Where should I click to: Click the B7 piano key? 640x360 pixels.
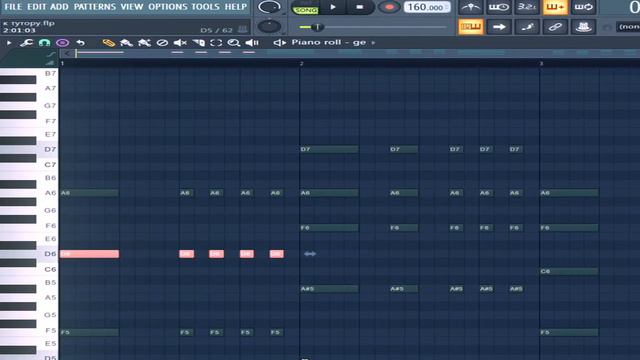29,73
